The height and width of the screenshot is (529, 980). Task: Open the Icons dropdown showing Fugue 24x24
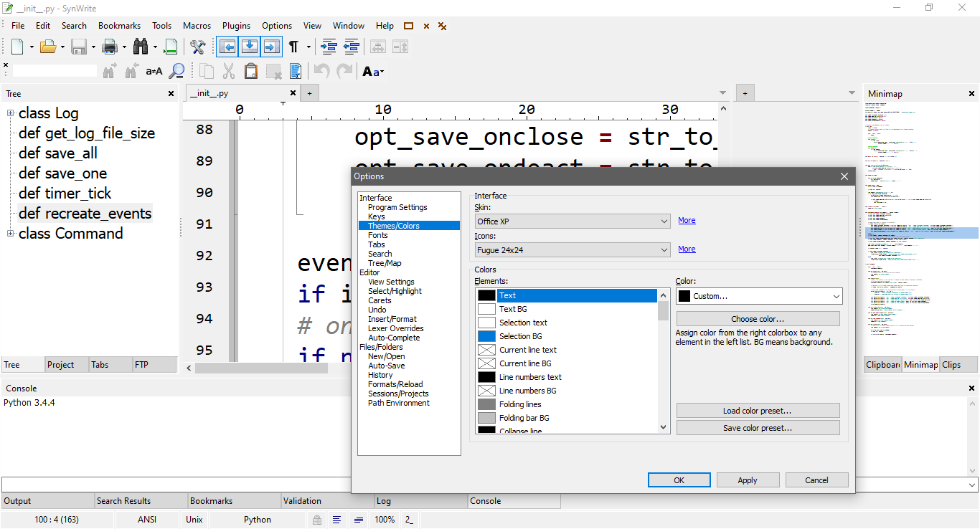[573, 250]
